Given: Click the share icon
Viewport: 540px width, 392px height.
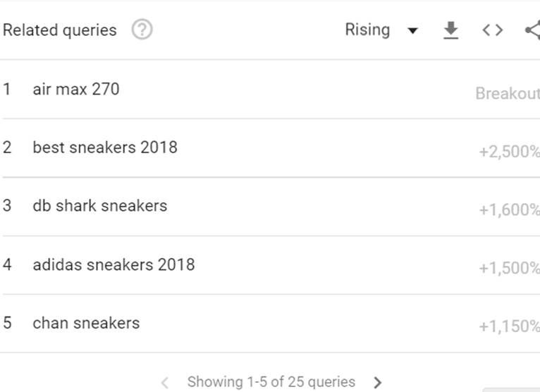Looking at the screenshot, I should [x=533, y=30].
